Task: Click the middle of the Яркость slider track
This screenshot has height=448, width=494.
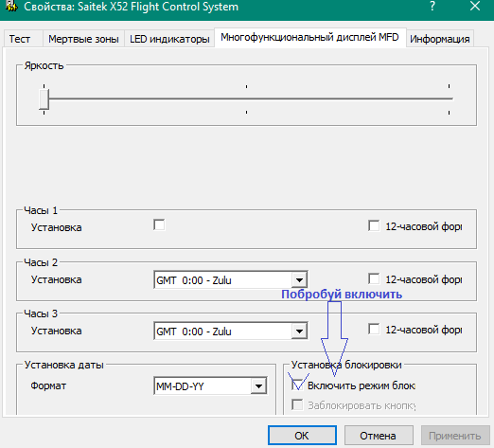Action: pyautogui.click(x=246, y=99)
